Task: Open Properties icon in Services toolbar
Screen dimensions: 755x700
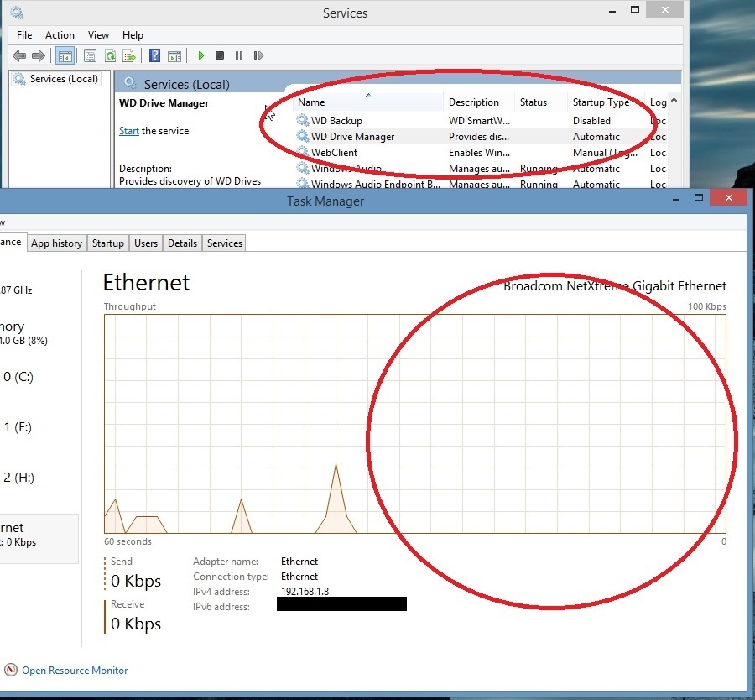Action: click(90, 56)
